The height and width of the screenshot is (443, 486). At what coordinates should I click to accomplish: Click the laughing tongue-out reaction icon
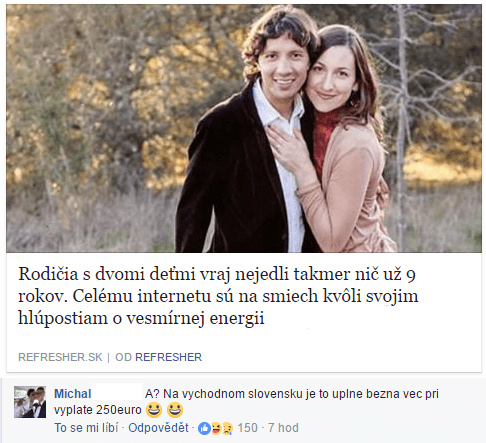pos(215,428)
